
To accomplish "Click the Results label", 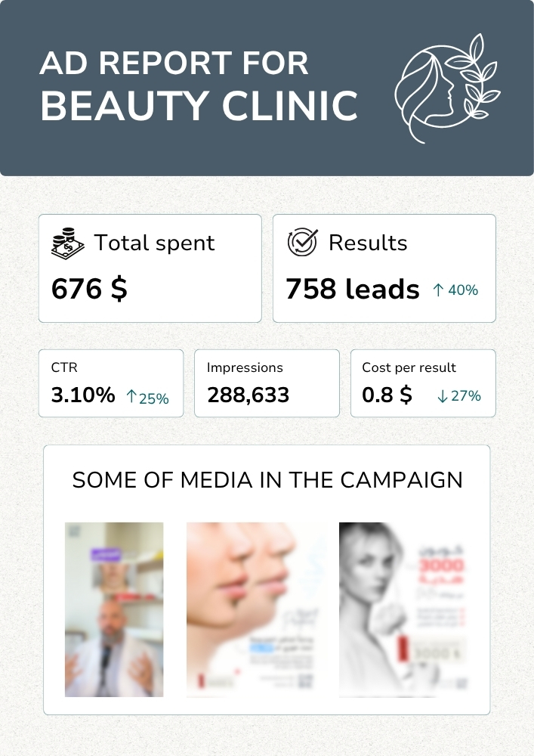I will click(x=368, y=243).
